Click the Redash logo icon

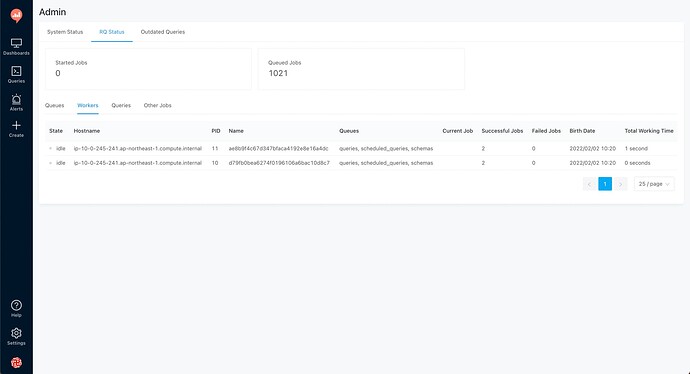16,15
